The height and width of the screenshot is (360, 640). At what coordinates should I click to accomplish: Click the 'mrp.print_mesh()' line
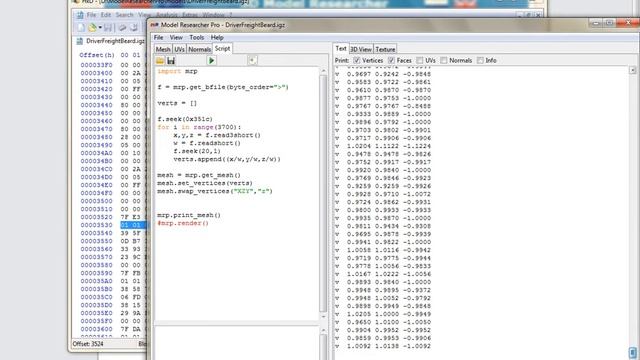point(189,215)
